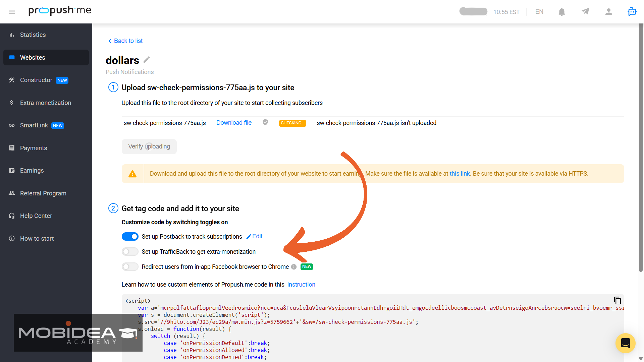Click the Help Center headset icon
The image size is (644, 362).
pyautogui.click(x=12, y=216)
